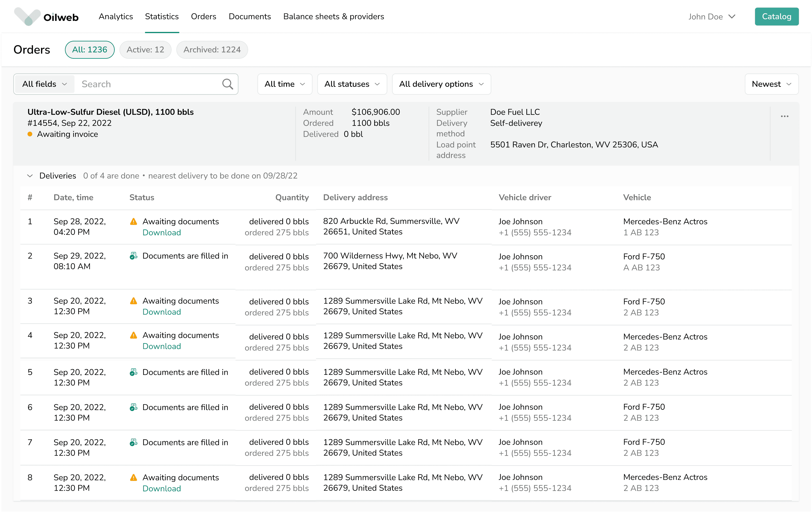
Task: Click the Date, time column header
Action: [73, 197]
